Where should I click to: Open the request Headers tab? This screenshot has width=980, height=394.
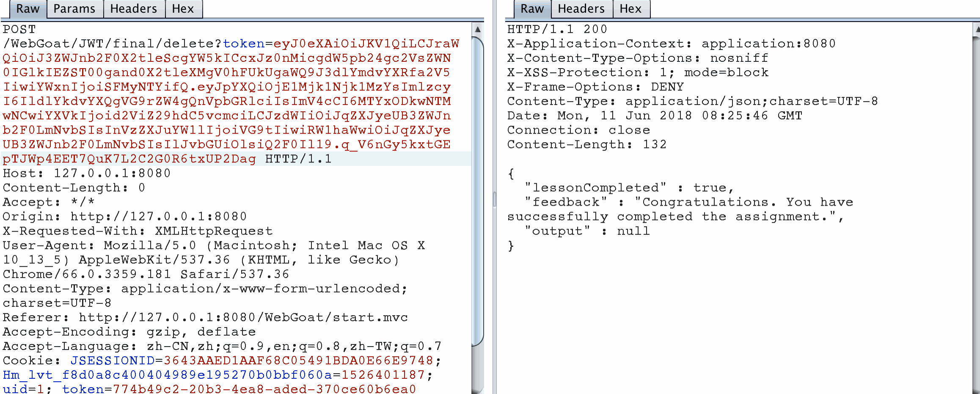[x=134, y=9]
